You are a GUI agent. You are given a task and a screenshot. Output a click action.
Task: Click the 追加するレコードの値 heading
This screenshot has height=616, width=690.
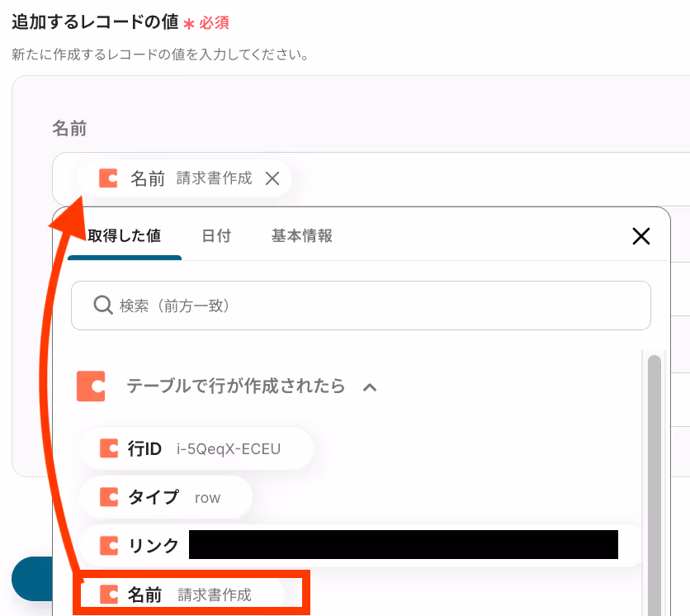[95, 21]
